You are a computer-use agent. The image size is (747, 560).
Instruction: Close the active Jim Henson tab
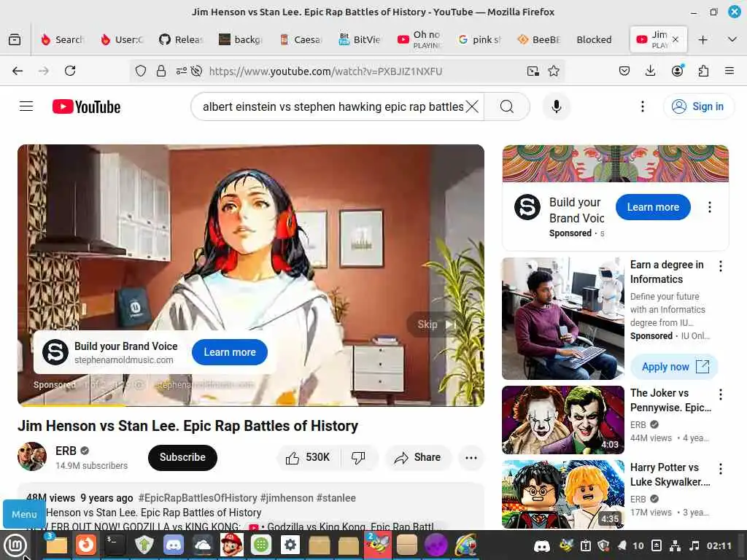coord(676,39)
